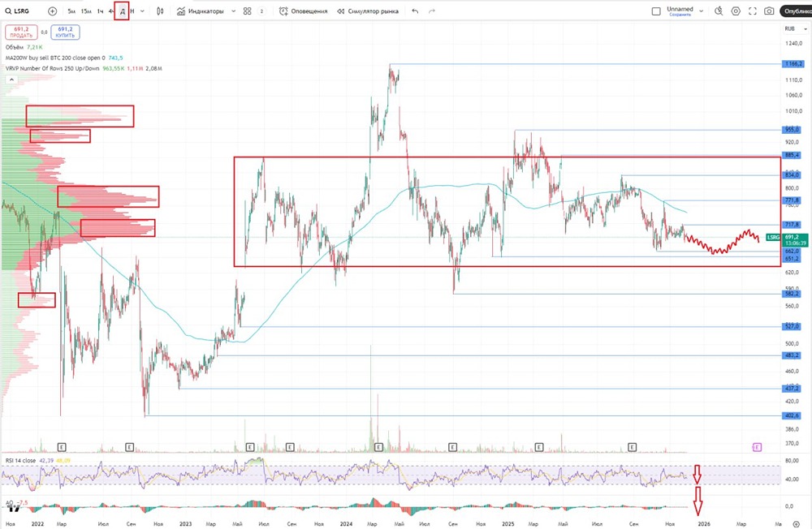The height and width of the screenshot is (529, 812).
Task: Click the 402,6 price level label
Action: coord(793,415)
